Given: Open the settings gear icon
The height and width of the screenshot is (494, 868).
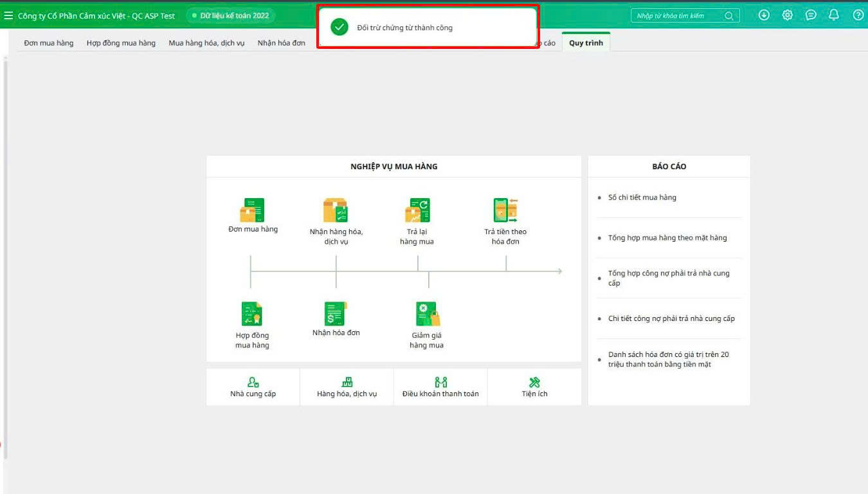Looking at the screenshot, I should (787, 15).
